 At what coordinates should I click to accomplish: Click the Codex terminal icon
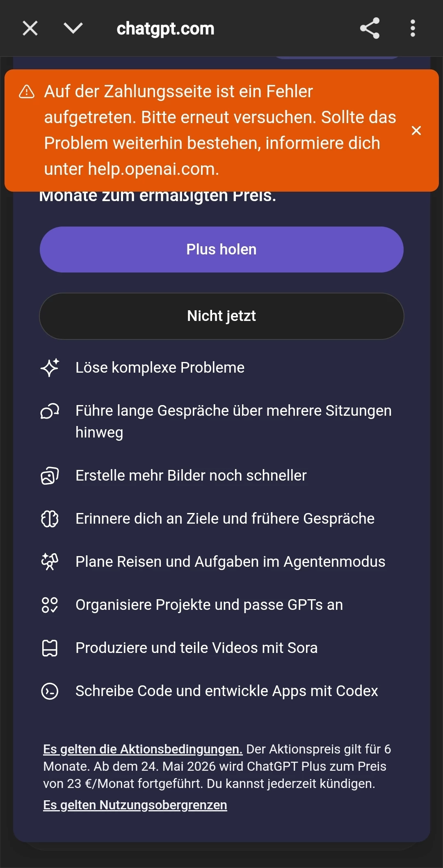(50, 691)
